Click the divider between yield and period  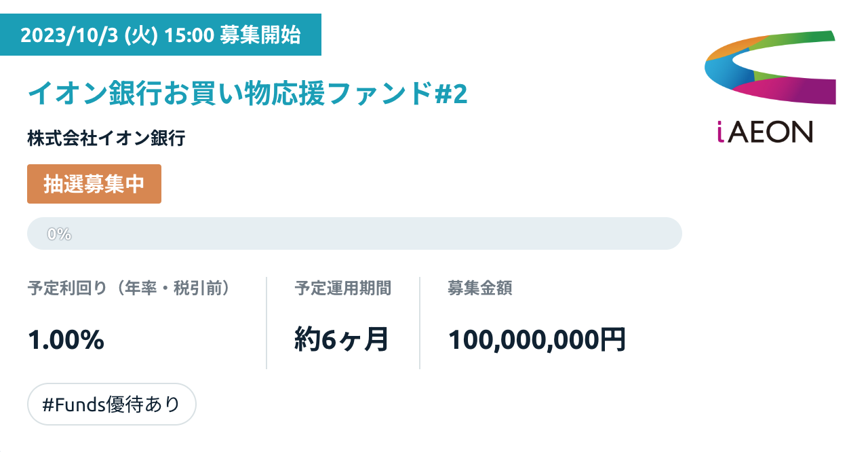[267, 322]
